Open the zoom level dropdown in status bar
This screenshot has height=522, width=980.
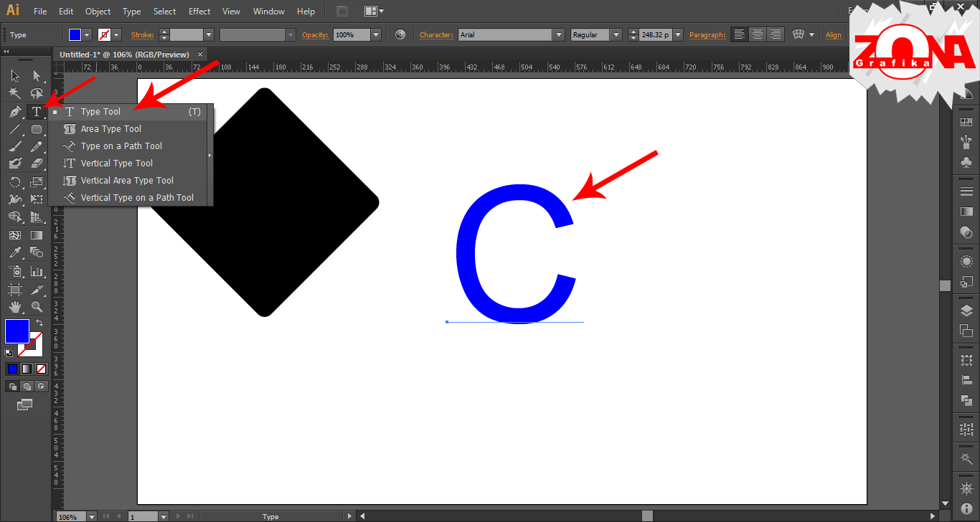[x=92, y=516]
